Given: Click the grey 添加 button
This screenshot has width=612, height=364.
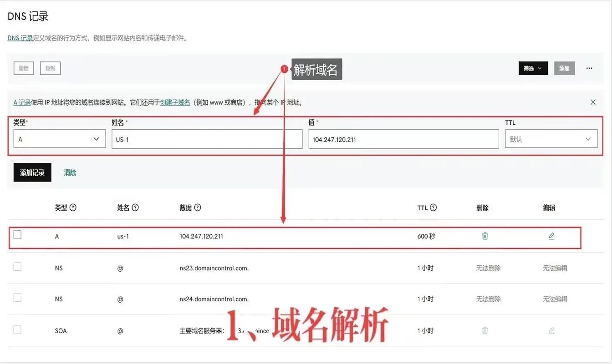Looking at the screenshot, I should (x=565, y=68).
